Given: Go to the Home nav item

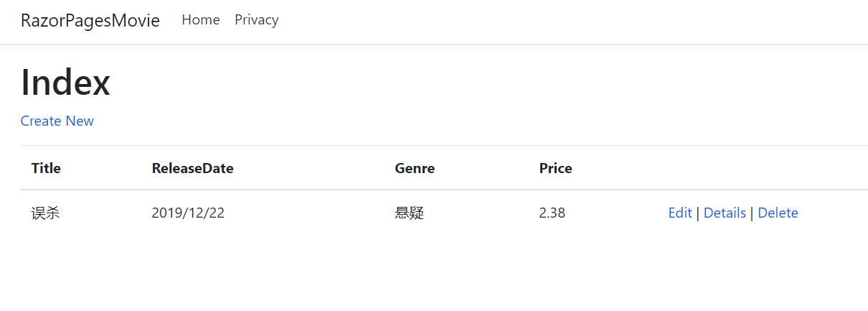Looking at the screenshot, I should coord(201,20).
